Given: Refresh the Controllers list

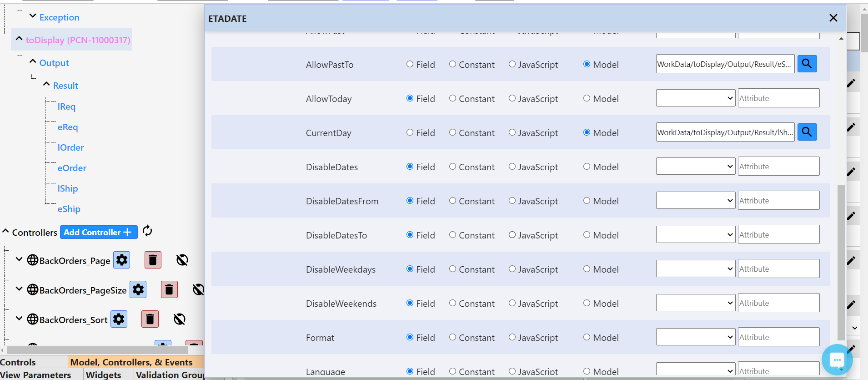Looking at the screenshot, I should 147,231.
